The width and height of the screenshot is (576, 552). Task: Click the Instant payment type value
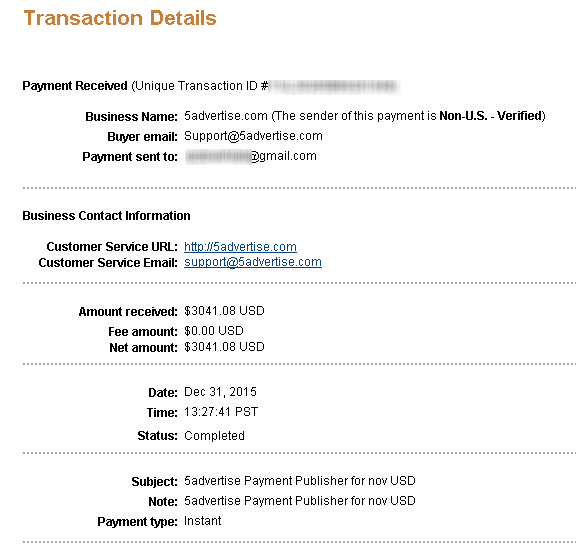click(202, 521)
